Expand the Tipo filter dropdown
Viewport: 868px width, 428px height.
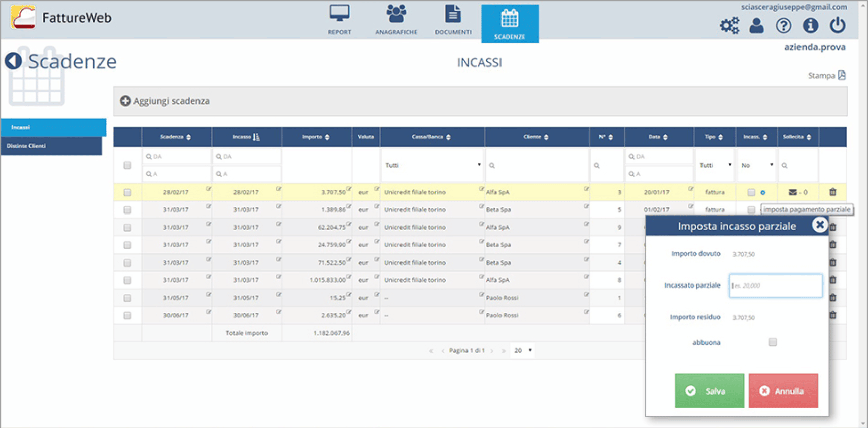coord(715,165)
